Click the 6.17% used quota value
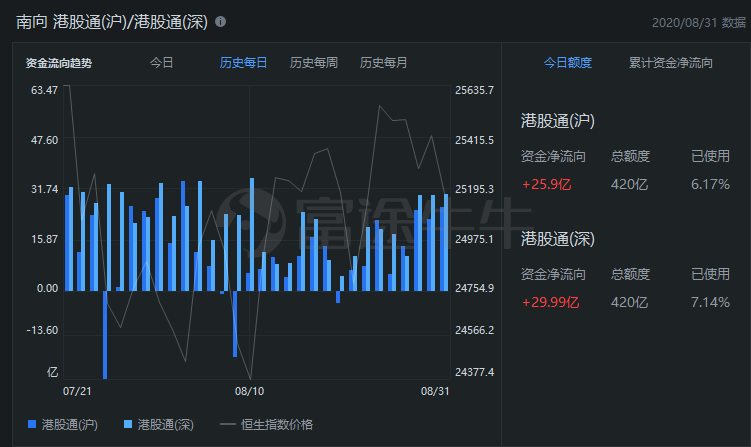Viewport: 751px width, 447px height. 710,184
